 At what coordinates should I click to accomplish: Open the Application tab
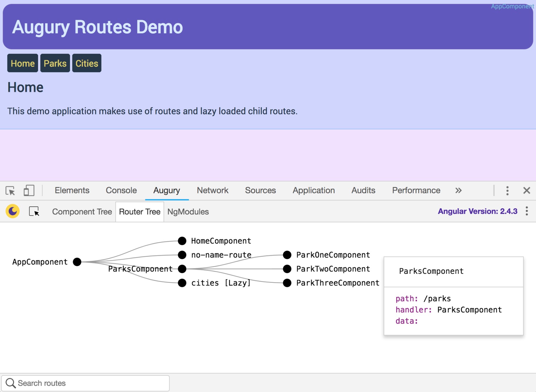point(314,190)
